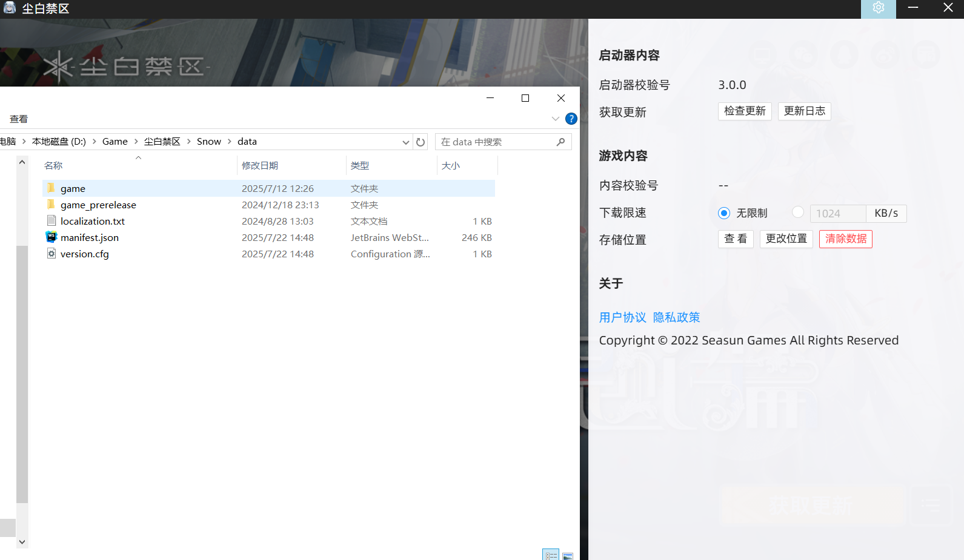
Task: Click the 更新日志 button
Action: pyautogui.click(x=805, y=111)
